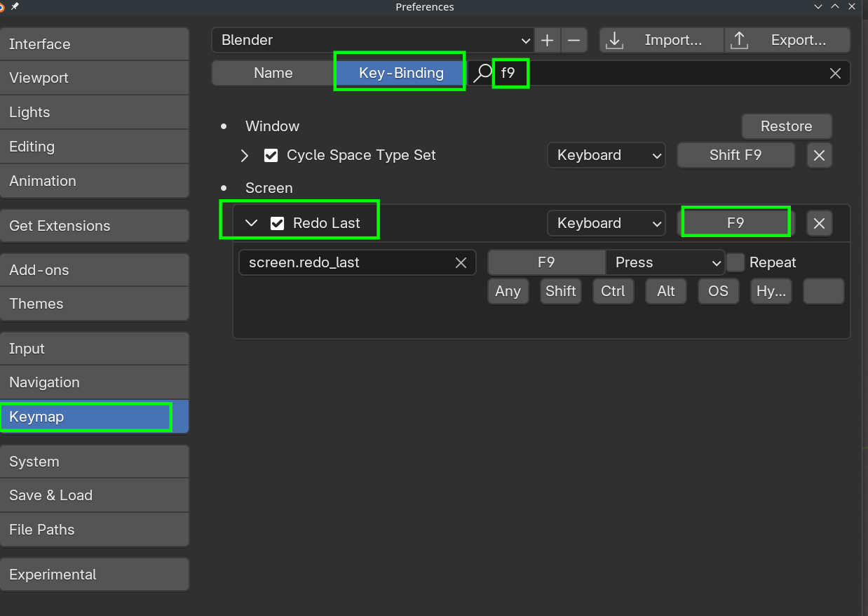
Task: Open the Experimental section
Action: (94, 575)
